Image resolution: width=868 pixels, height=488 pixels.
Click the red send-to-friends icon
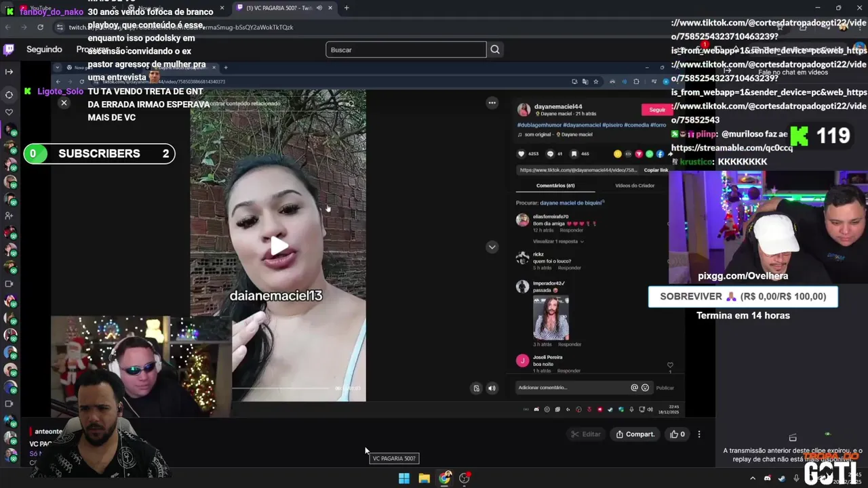pos(639,154)
